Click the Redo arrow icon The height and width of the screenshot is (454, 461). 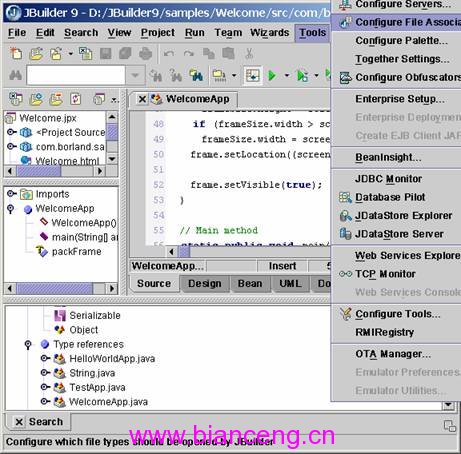coord(189,53)
